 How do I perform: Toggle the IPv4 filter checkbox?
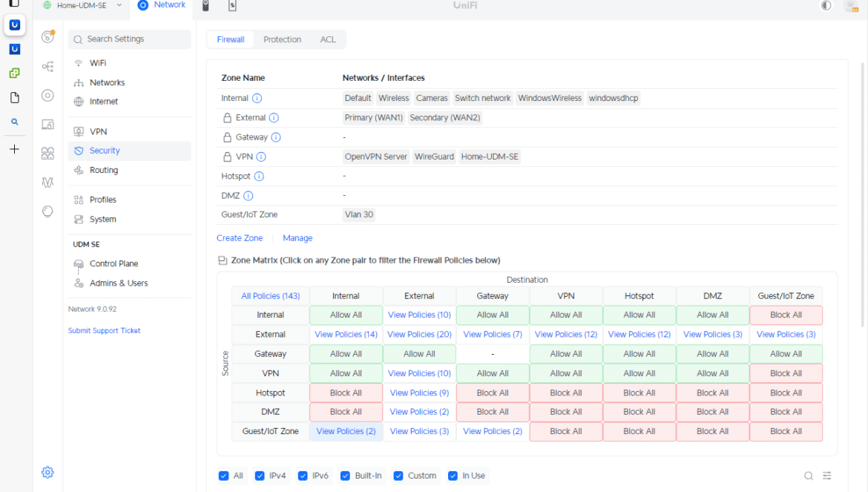(x=260, y=476)
